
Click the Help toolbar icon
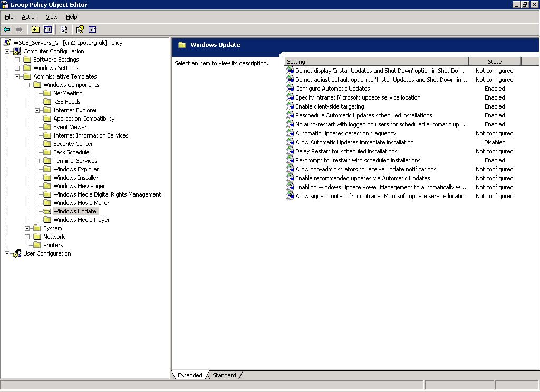point(80,30)
